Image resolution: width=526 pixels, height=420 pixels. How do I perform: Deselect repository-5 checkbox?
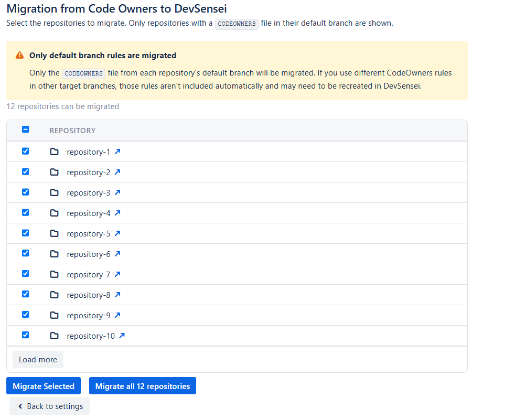pos(26,233)
